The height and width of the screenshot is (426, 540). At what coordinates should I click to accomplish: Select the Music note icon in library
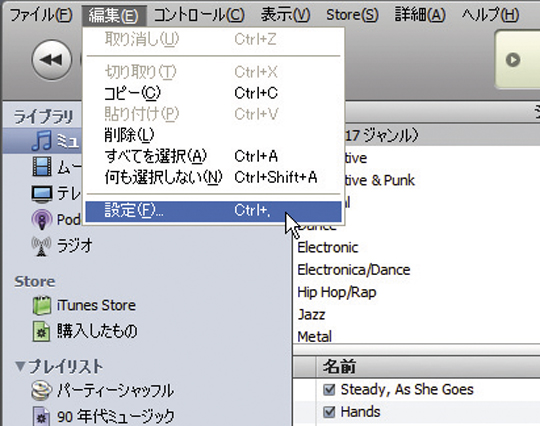tap(42, 141)
